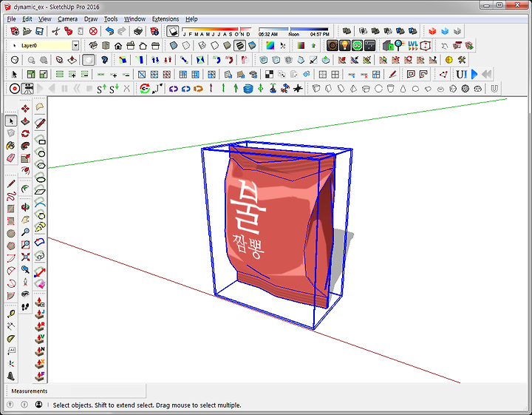This screenshot has height=415, width=532.
Task: Open the Edit menu
Action: (27, 19)
